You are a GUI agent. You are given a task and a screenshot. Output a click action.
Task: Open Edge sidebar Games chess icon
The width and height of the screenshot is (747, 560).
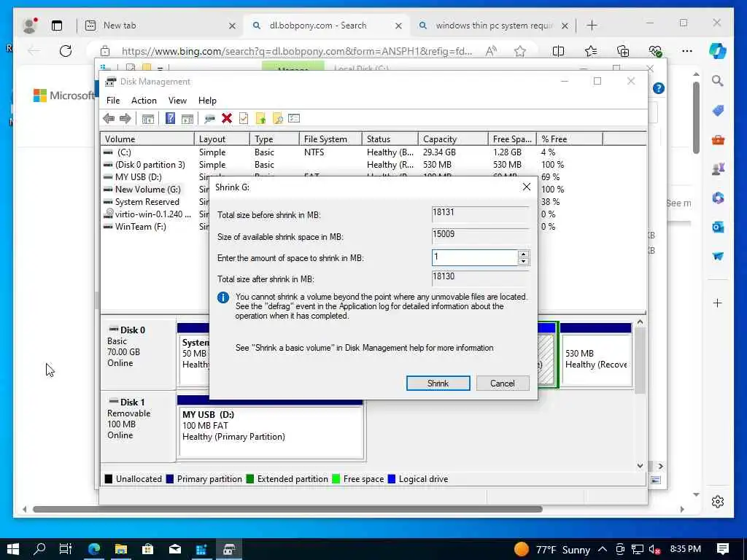[x=718, y=168]
